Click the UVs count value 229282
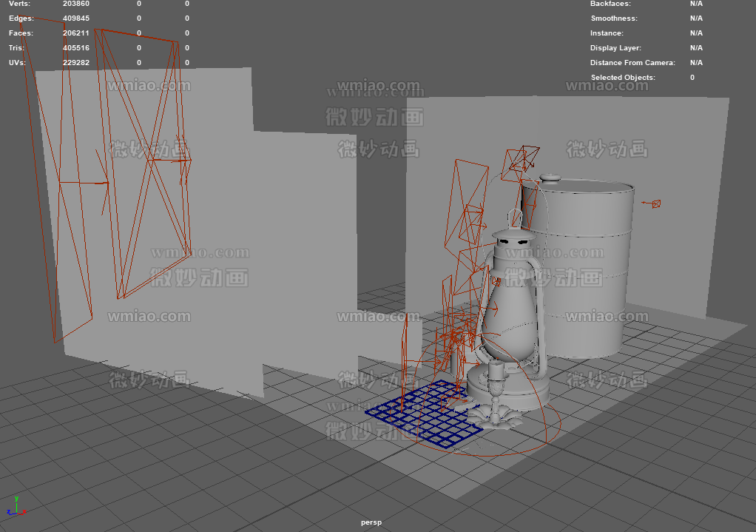Viewport: 756px width, 532px height. click(x=76, y=63)
